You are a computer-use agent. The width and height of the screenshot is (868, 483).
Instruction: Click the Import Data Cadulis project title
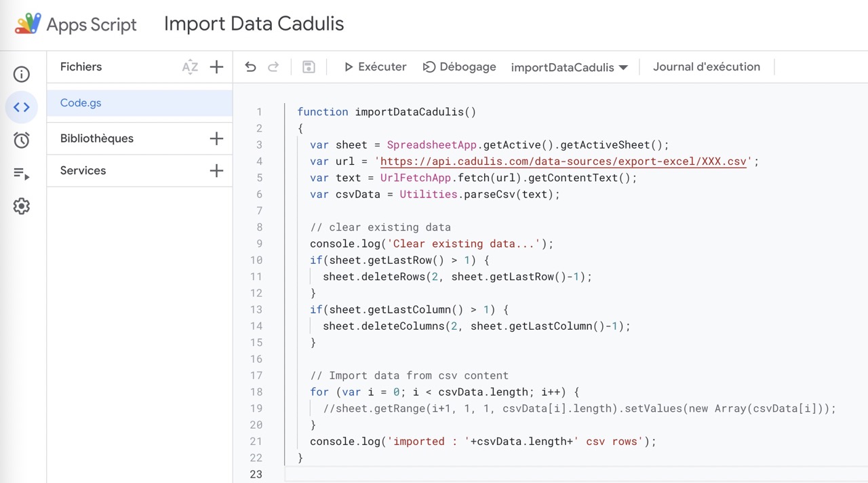coord(254,24)
